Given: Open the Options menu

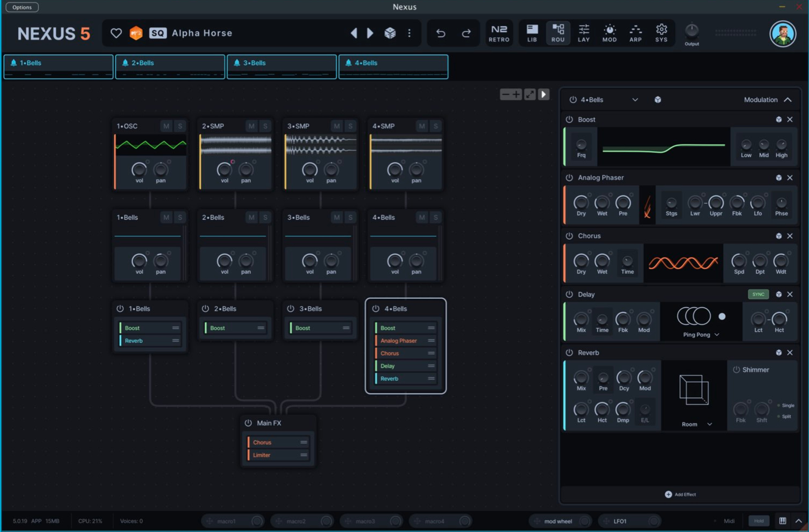Looking at the screenshot, I should [x=22, y=7].
